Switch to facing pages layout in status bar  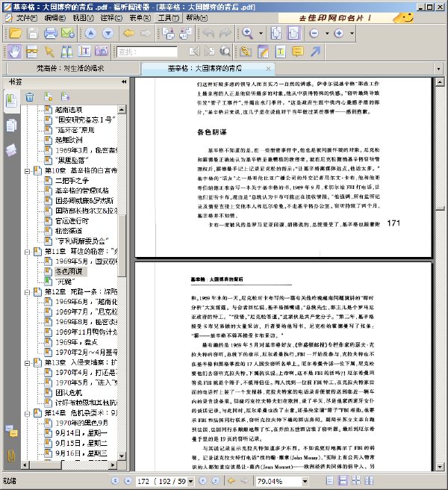point(356,480)
